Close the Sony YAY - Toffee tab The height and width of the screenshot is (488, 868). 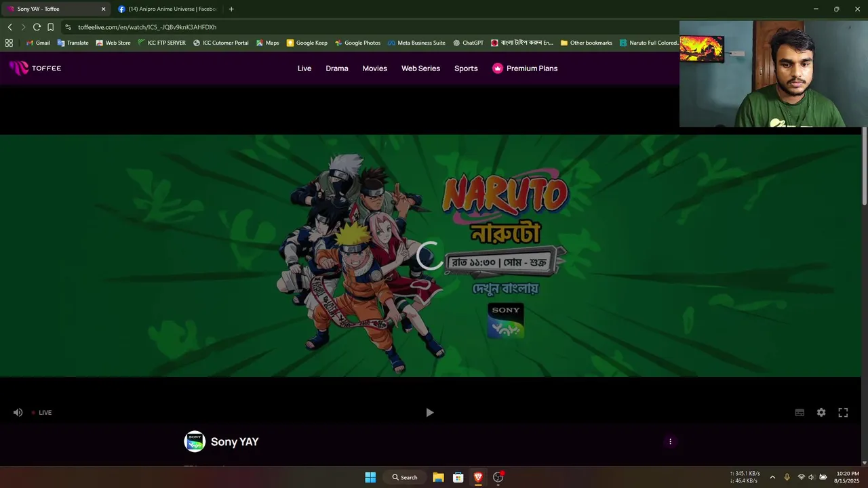tap(104, 9)
